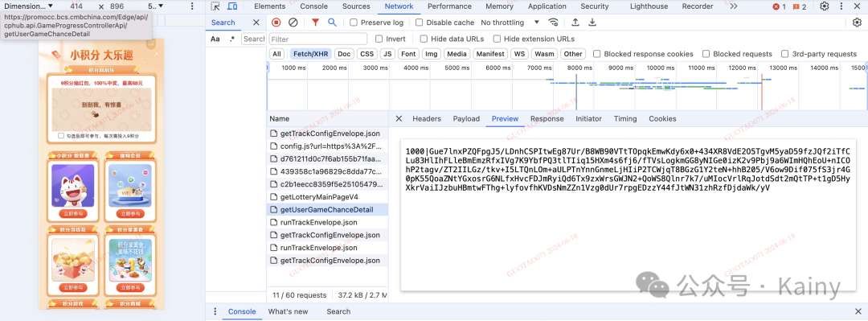Filter requests by WS type
This screenshot has width=868, height=321.
coord(518,54)
